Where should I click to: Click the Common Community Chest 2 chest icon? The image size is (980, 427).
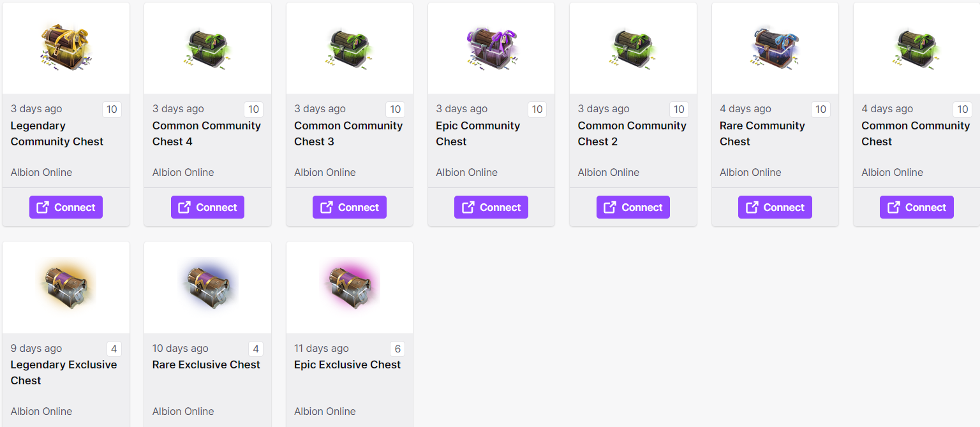coord(632,48)
